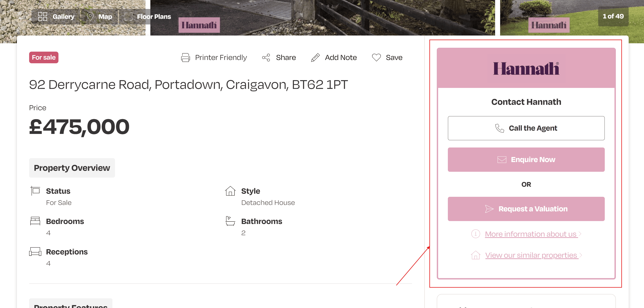Click the Add Note pencil icon
Image resolution: width=644 pixels, height=308 pixels.
(315, 57)
